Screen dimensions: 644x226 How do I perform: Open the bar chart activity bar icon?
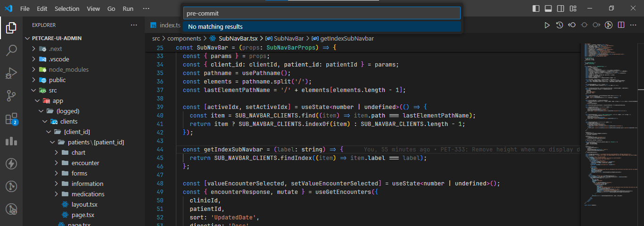pos(11,141)
